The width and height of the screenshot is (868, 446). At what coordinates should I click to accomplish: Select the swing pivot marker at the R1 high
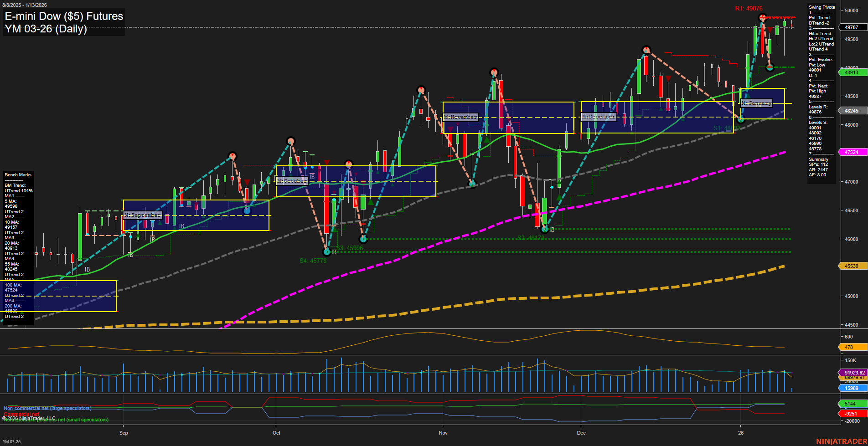(762, 17)
